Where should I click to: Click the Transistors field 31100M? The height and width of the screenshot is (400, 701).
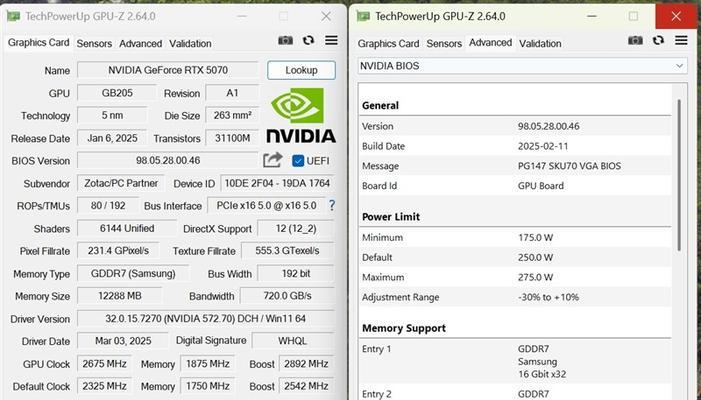232,138
